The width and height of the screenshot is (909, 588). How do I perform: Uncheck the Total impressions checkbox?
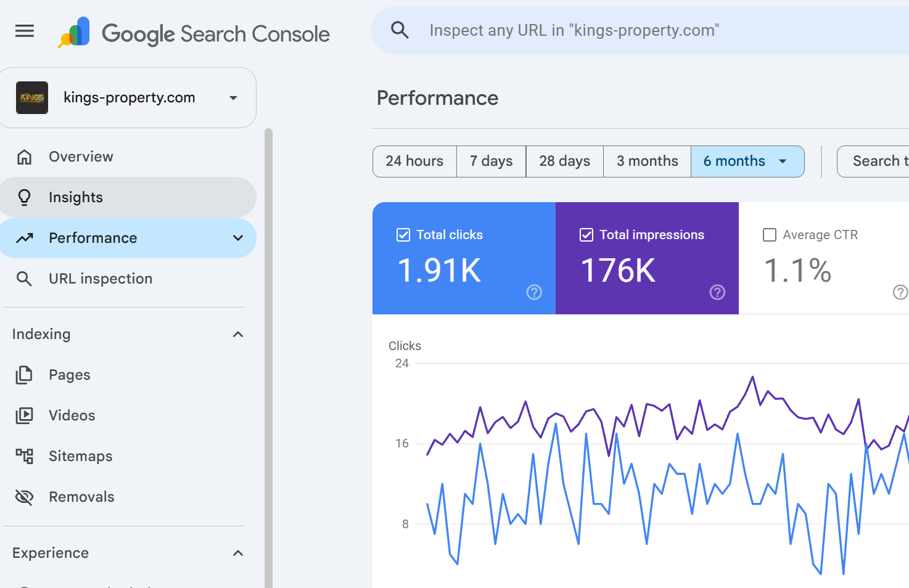(x=586, y=235)
